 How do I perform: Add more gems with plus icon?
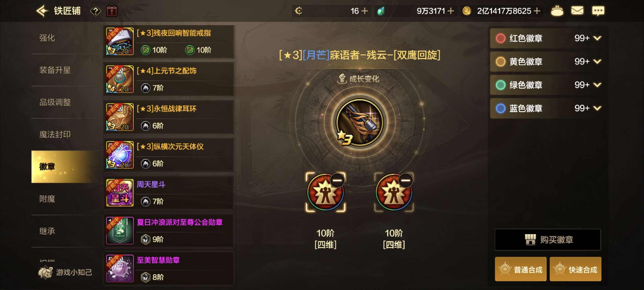point(451,11)
